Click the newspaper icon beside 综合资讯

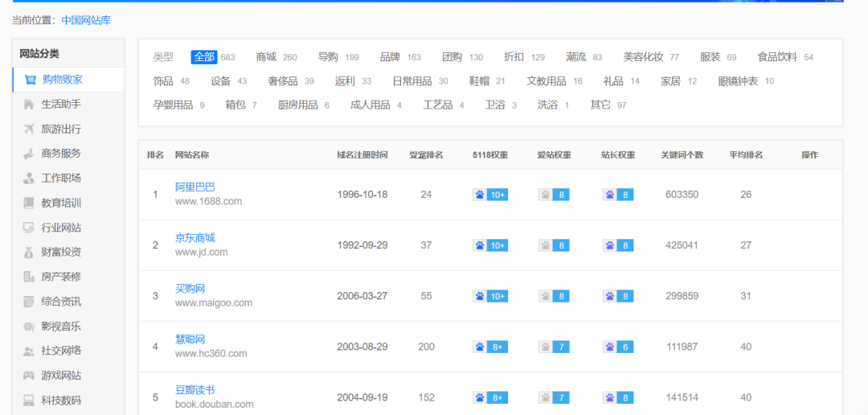coord(29,302)
